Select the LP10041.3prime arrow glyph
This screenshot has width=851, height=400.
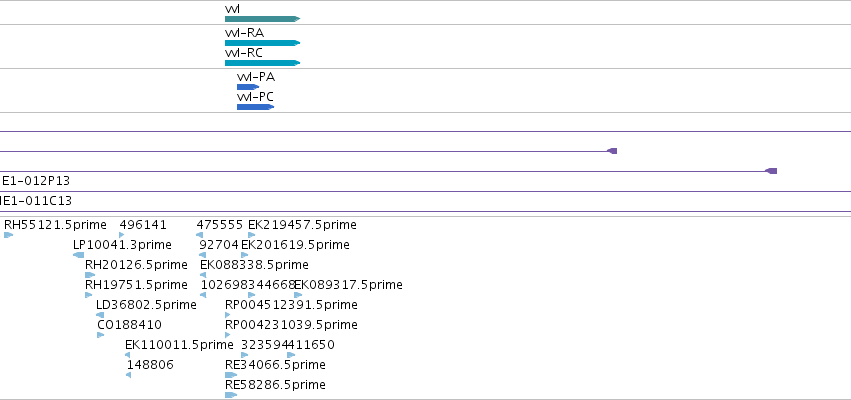click(x=79, y=255)
